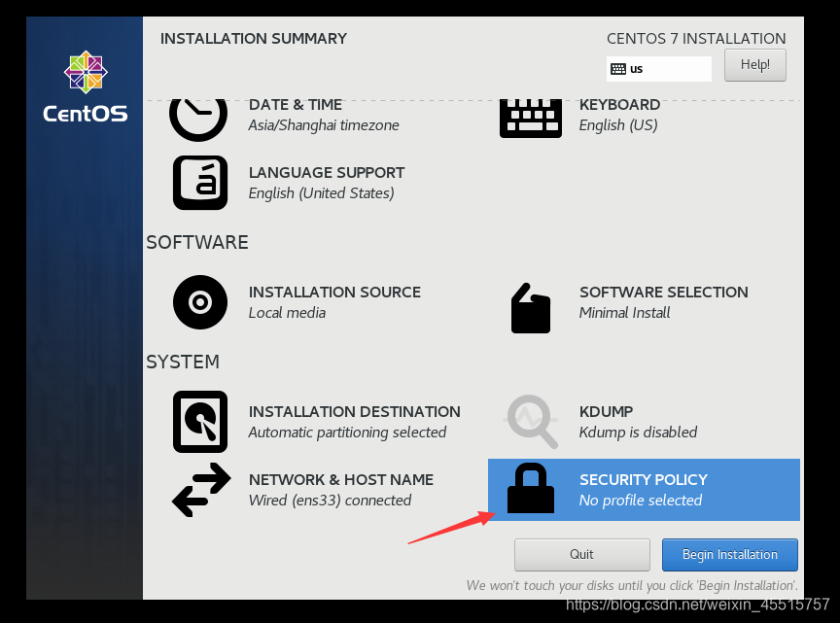Click 'Wired (ens33) connected' text

coord(330,501)
